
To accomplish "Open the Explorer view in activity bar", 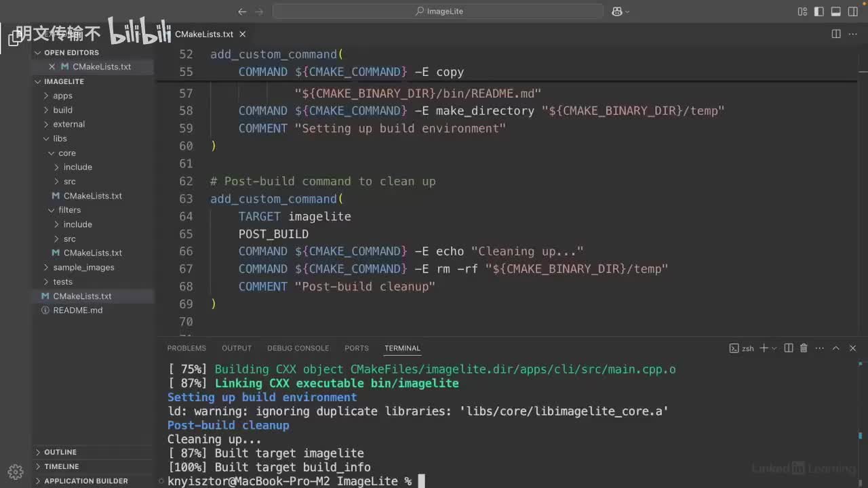I will [x=15, y=39].
